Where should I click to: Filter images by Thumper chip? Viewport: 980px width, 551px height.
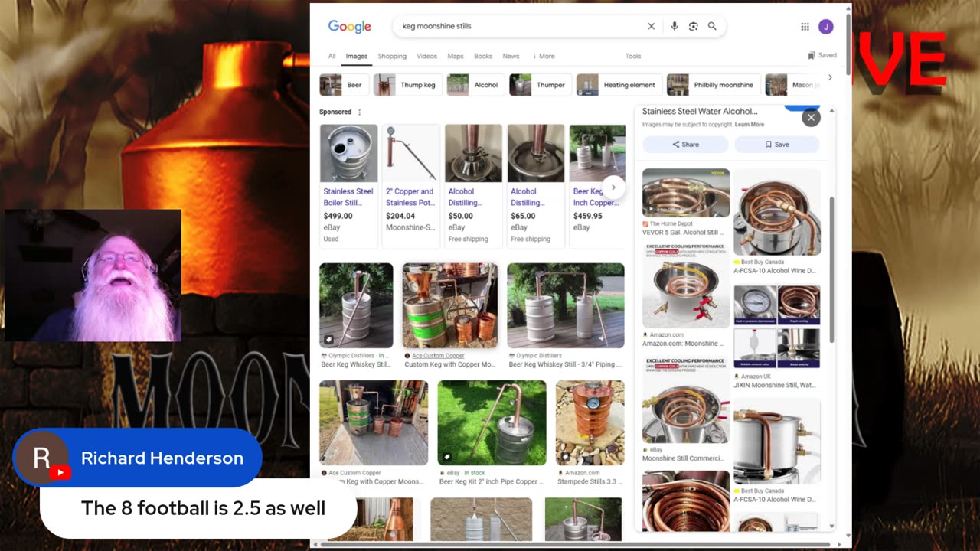point(540,85)
